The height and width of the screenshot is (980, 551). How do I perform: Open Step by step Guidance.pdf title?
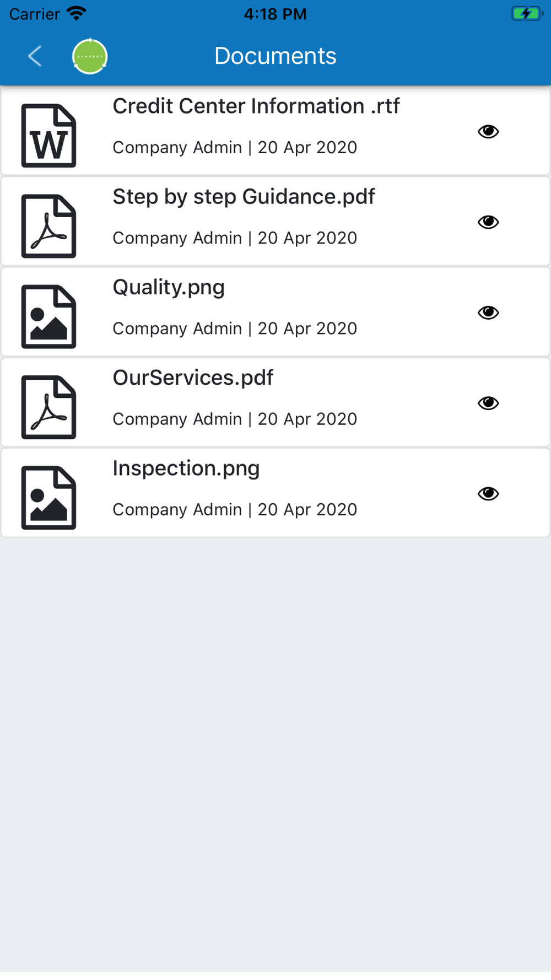tap(244, 197)
